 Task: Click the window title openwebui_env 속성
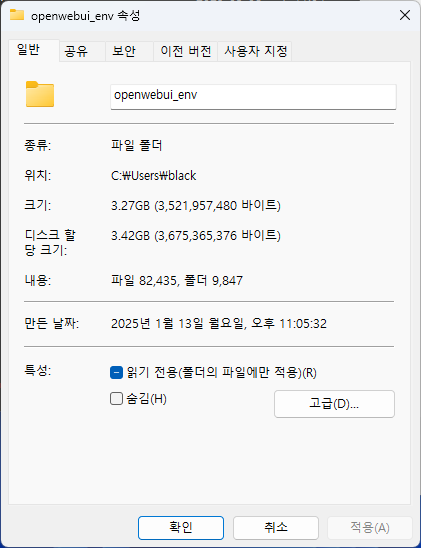tap(86, 16)
